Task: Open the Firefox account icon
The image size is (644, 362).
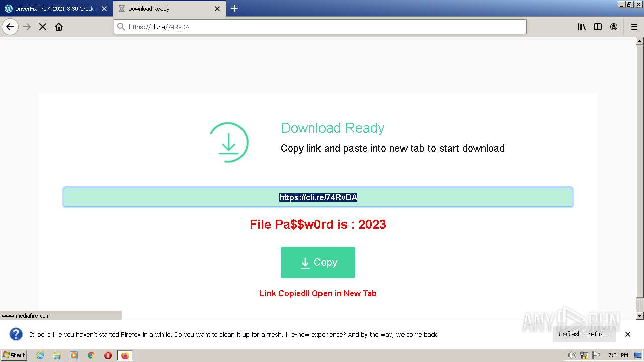Action: [614, 27]
